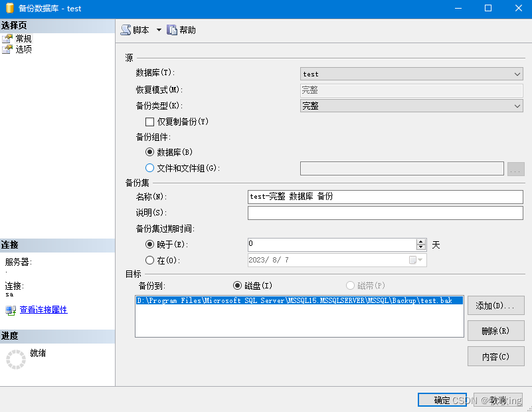
Task: Click the 文件和文件组 text field
Action: 402,168
